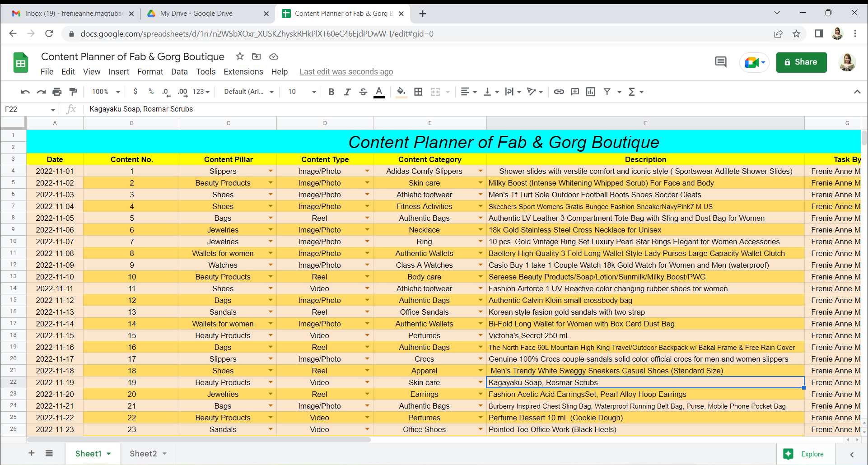Open the Tools menu

(206, 72)
